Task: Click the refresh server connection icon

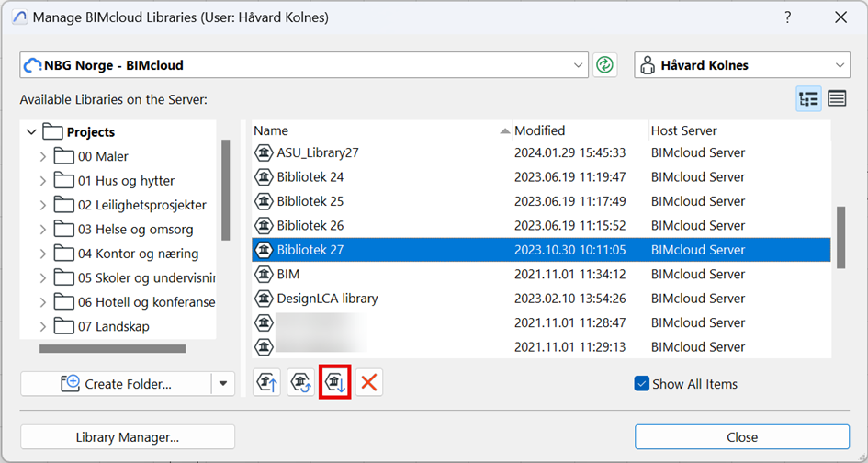Action: 604,65
